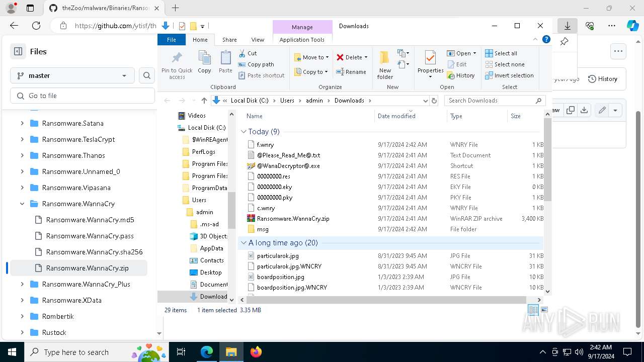
Task: Click GitHub History button
Action: point(603,79)
